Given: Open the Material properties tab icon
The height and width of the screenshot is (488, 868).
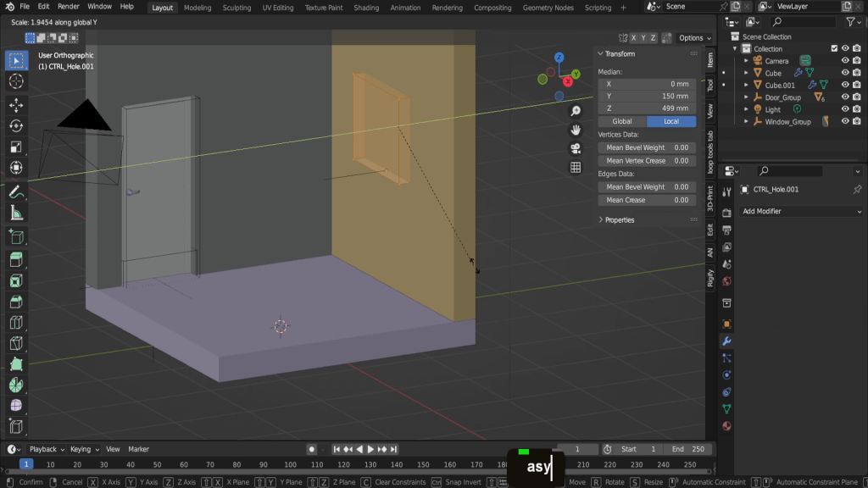Looking at the screenshot, I should [726, 425].
